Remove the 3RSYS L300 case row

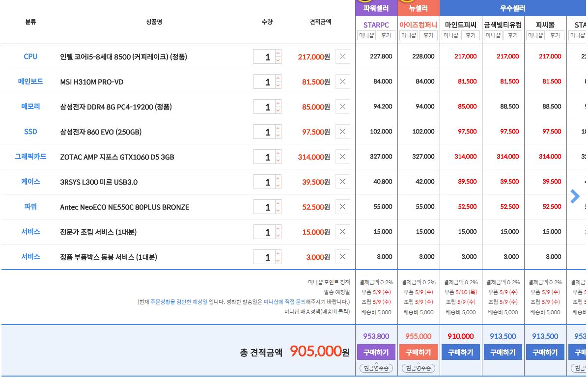coord(342,182)
